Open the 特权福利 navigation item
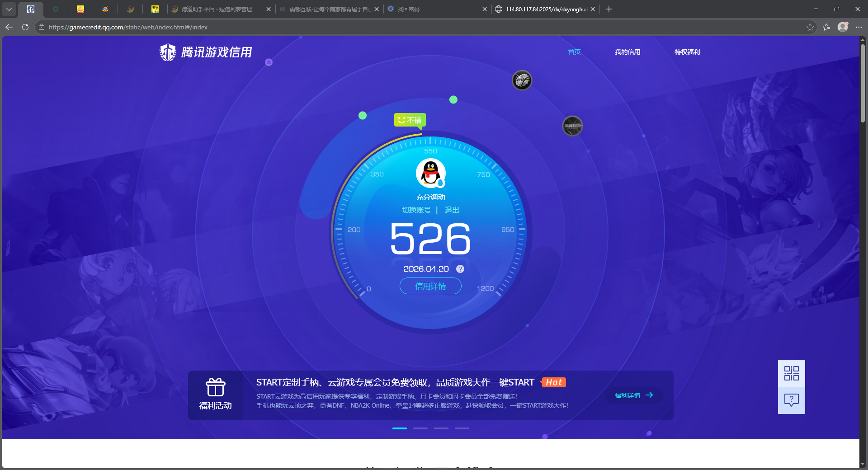Viewport: 868px width, 470px height. coord(687,52)
